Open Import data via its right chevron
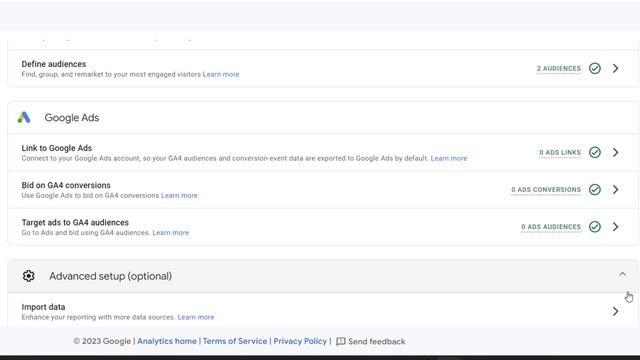 (616, 311)
